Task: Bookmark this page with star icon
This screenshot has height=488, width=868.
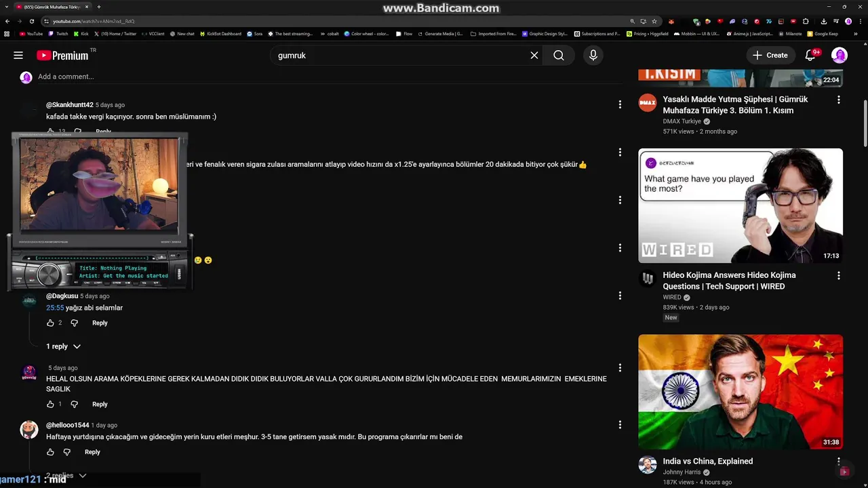Action: pos(654,21)
